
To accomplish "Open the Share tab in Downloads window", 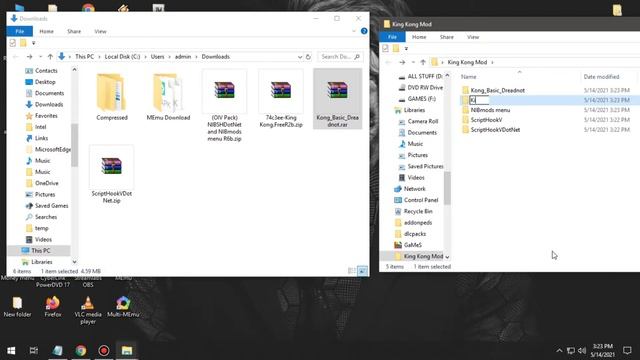I will pos(74,31).
